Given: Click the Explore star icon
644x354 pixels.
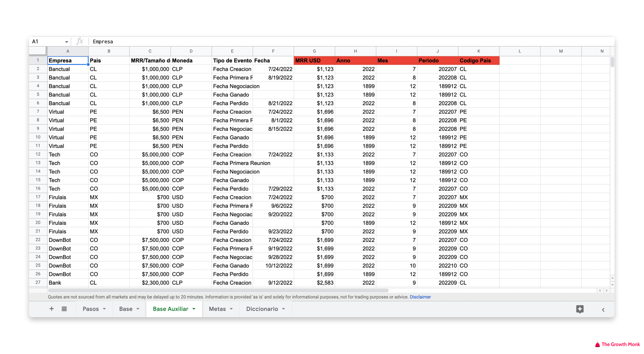Looking at the screenshot, I should point(580,309).
